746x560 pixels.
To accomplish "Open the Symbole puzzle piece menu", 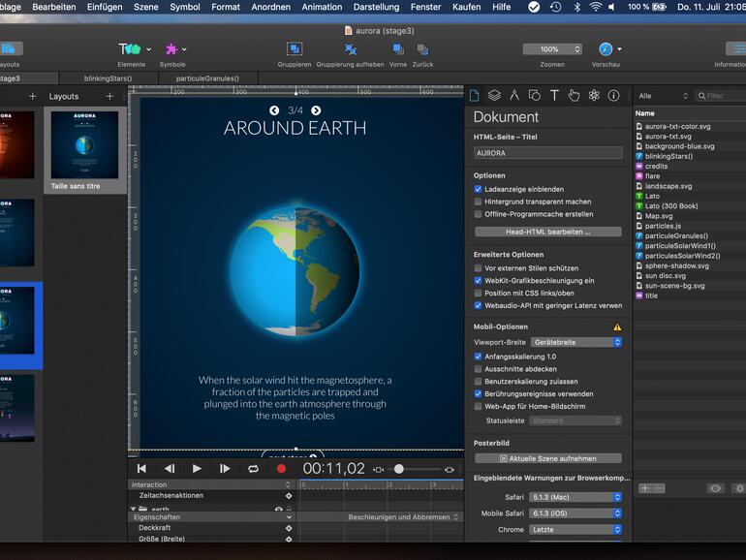I will pyautogui.click(x=172, y=49).
